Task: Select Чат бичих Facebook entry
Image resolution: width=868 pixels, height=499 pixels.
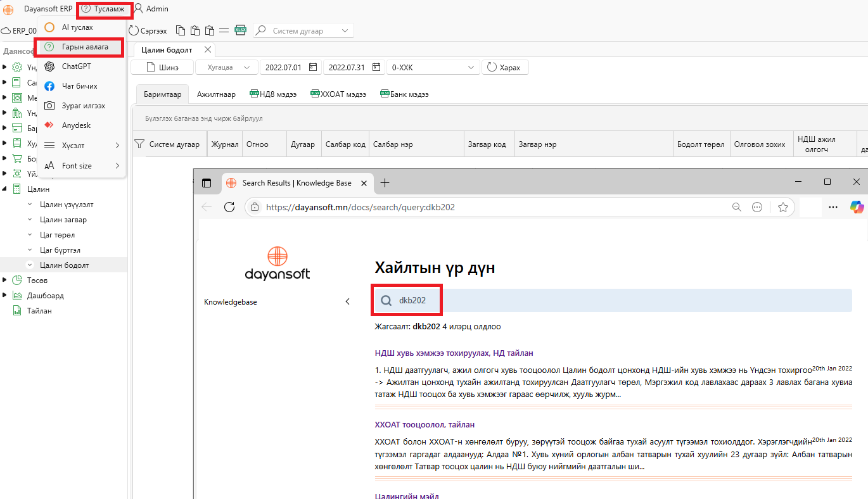Action: pos(81,86)
